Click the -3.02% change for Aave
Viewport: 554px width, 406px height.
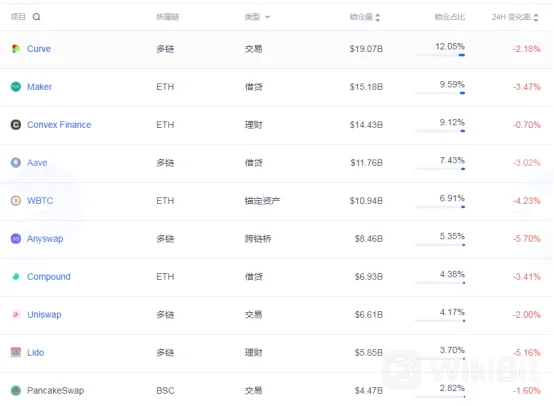coord(526,163)
